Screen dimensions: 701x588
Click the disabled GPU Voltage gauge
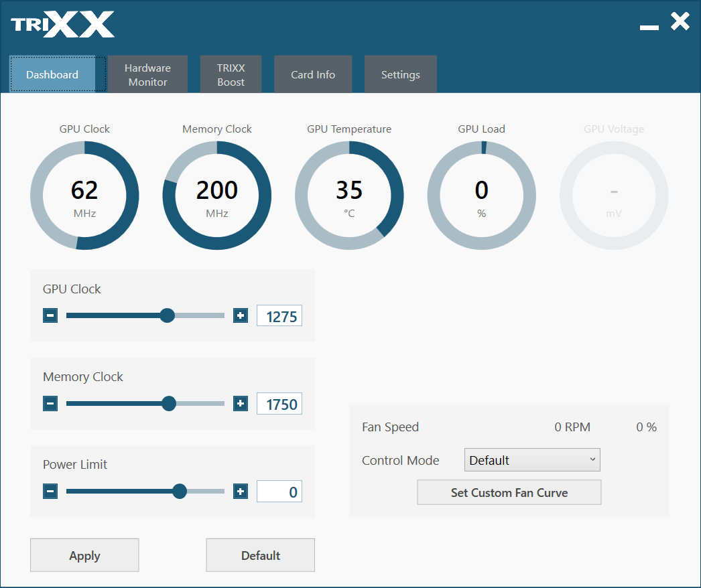tap(614, 196)
